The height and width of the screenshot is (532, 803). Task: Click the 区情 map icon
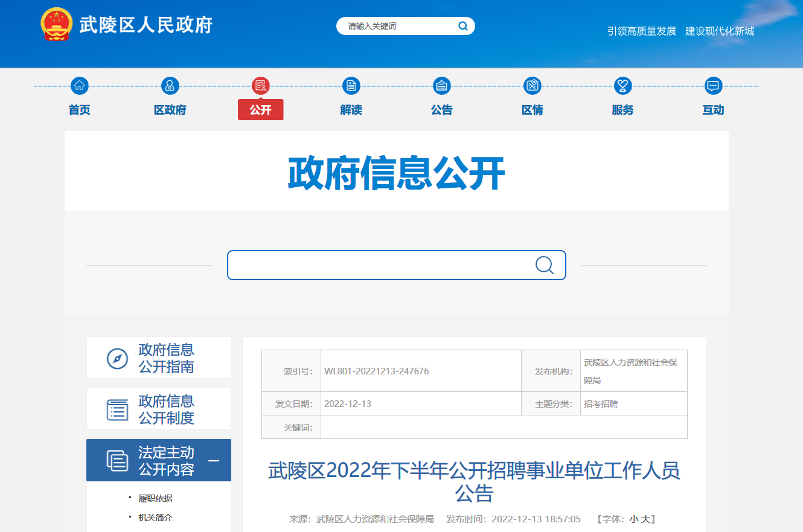532,86
